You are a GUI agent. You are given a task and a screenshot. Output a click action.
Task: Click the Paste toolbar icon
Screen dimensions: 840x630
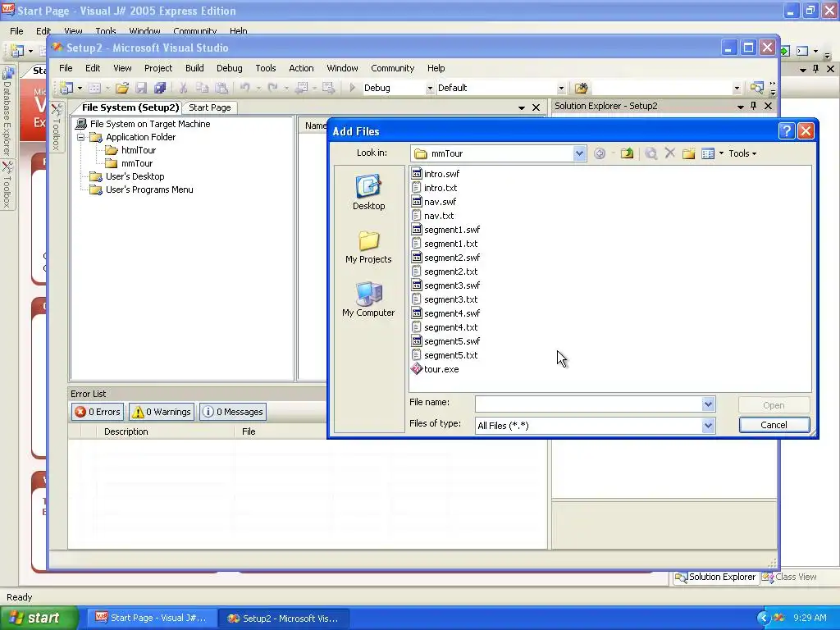[x=221, y=88]
